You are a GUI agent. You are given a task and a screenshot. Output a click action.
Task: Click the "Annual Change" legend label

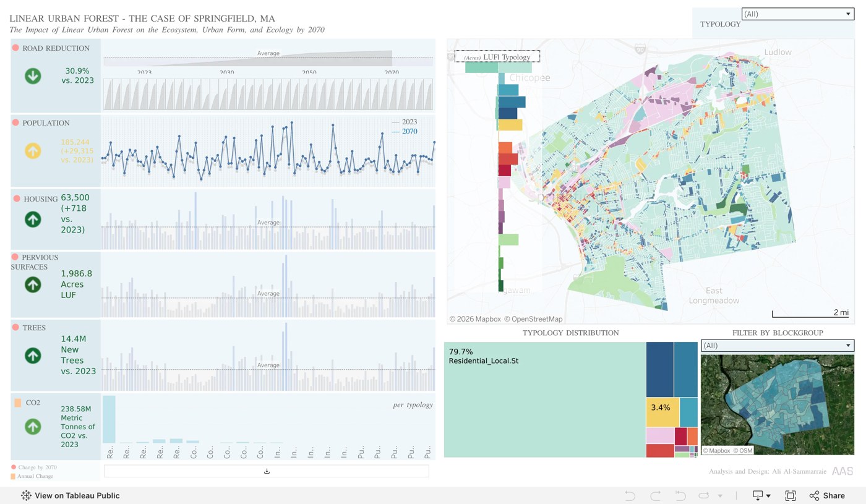point(35,476)
